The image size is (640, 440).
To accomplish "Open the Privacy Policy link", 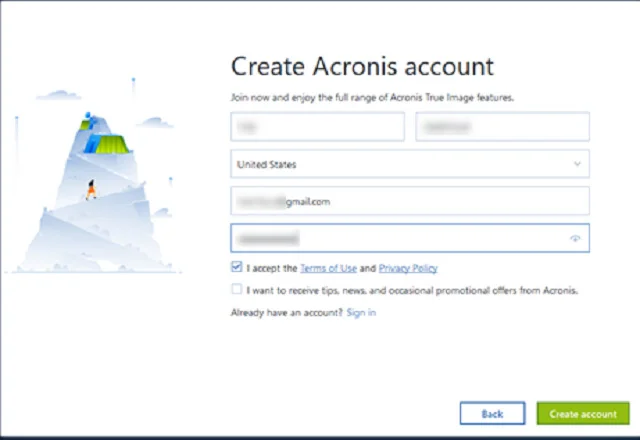I will (x=408, y=268).
